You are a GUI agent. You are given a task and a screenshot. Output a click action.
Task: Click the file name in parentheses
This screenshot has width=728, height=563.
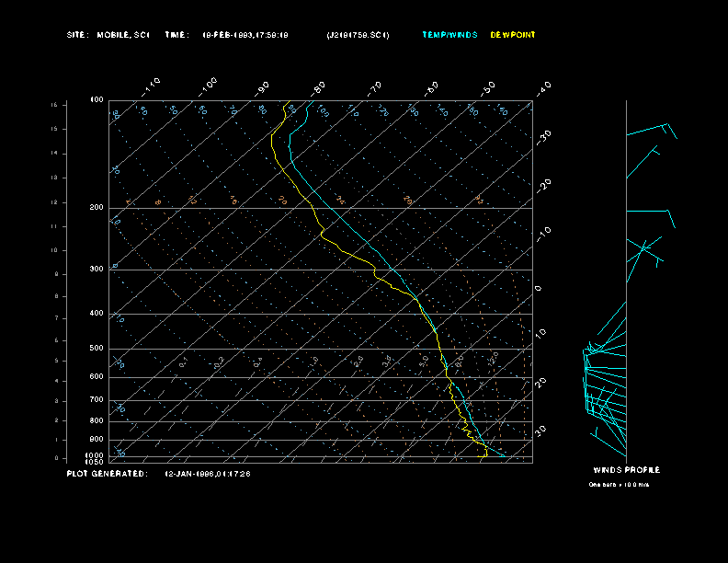point(358,35)
